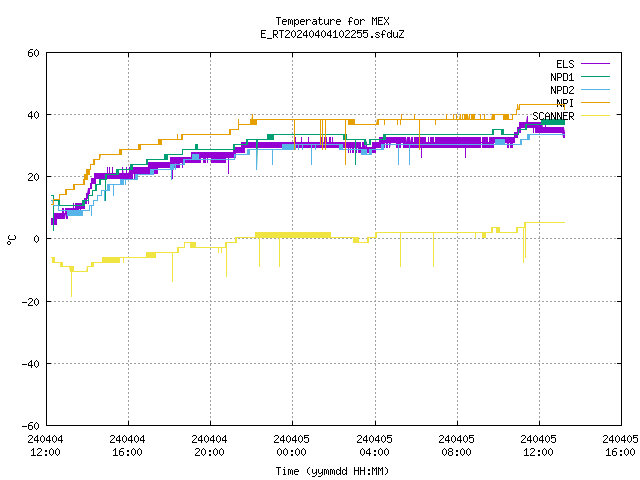Click the x-axis label 240404 16:00
Image resolution: width=640 pixels, height=480 pixels.
pyautogui.click(x=127, y=446)
